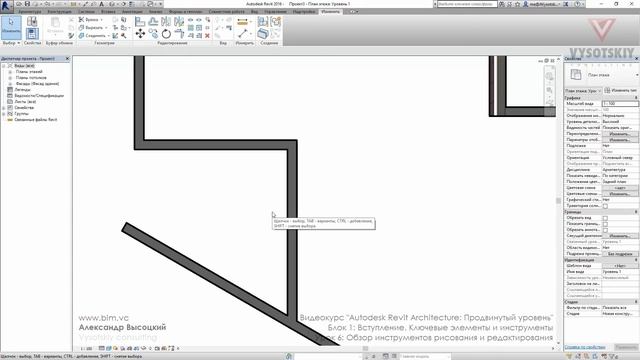Screen dimensions: 640x360
Task: Click Изменить тип button in Properties
Action: click(620, 91)
